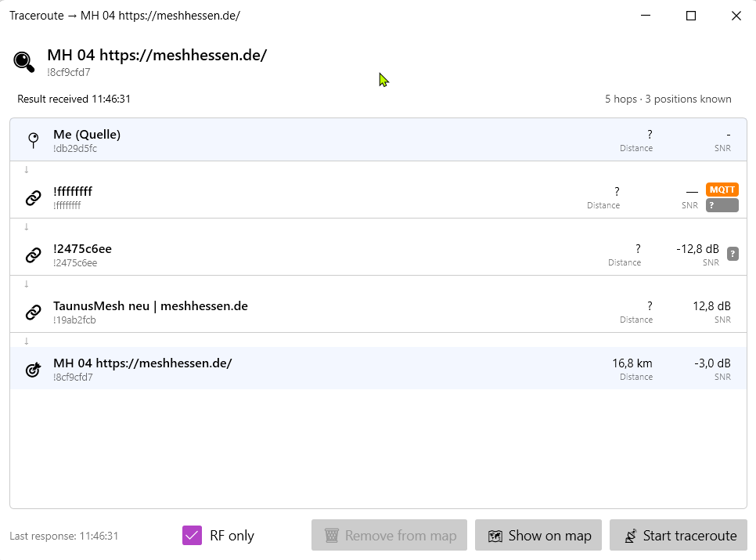Click the Result received 11:46:31 text
Image resolution: width=756 pixels, height=560 pixels.
pyautogui.click(x=74, y=99)
